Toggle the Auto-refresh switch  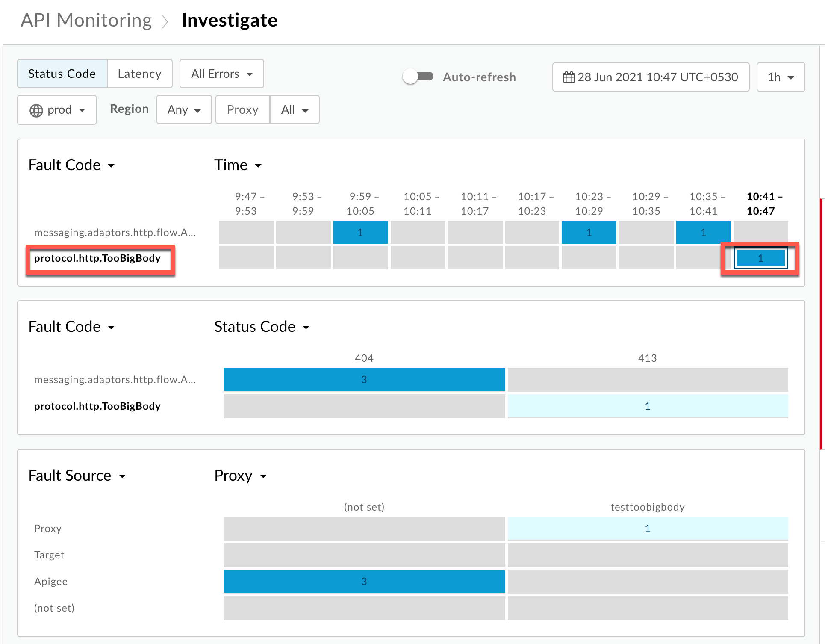[x=418, y=77]
